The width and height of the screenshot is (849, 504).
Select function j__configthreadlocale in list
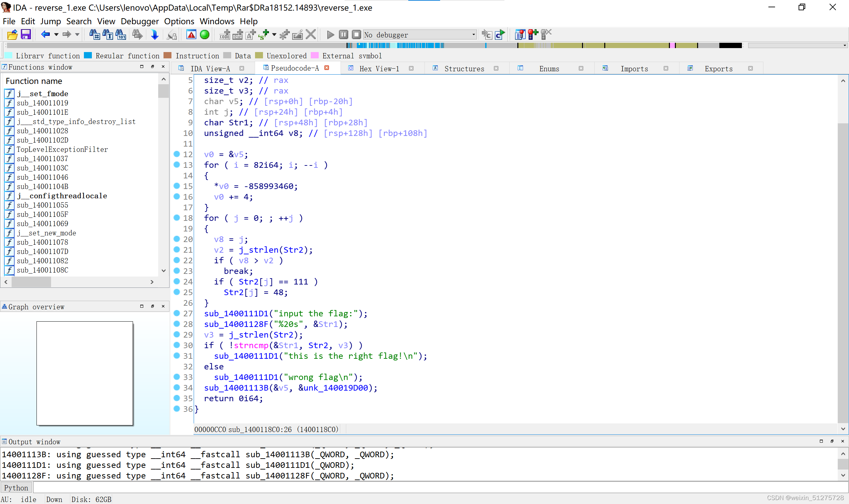[x=62, y=196]
